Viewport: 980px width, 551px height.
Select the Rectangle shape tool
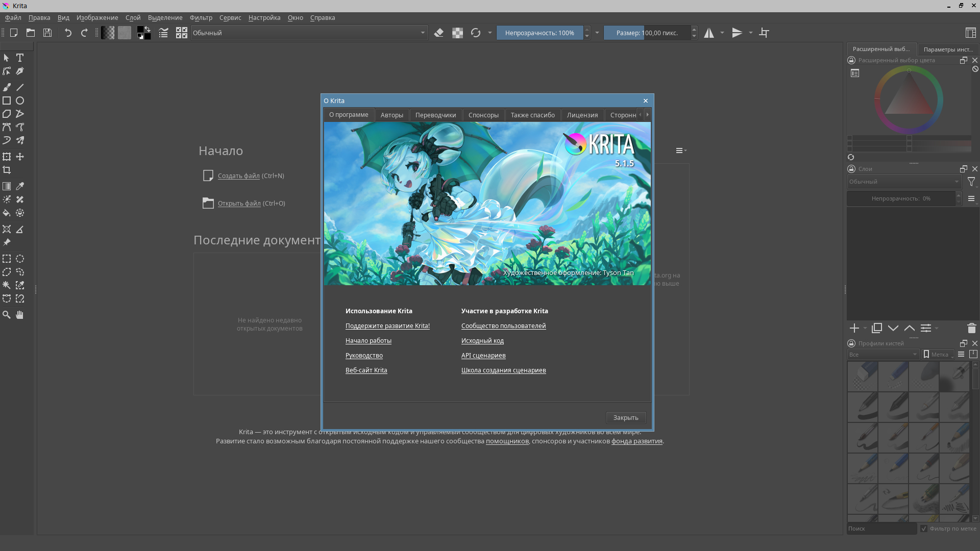[7, 101]
